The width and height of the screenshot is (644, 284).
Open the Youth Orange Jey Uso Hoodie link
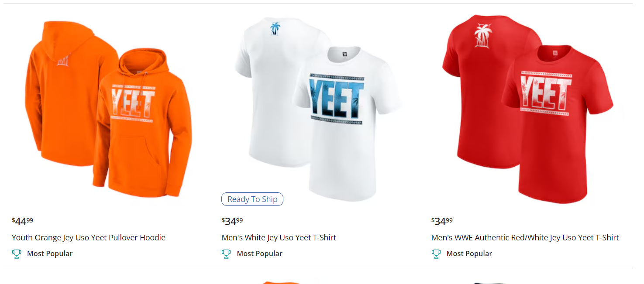coord(89,238)
